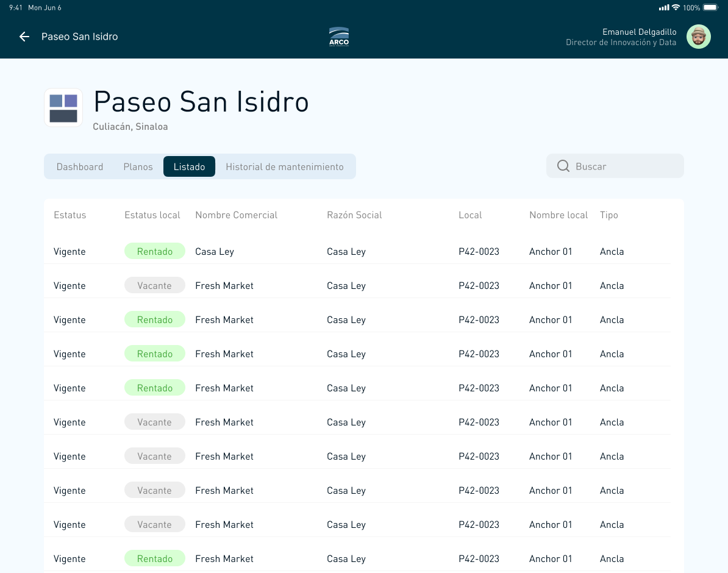Sort by Estatus local column header
Screen dimensions: 728x573
(x=152, y=215)
